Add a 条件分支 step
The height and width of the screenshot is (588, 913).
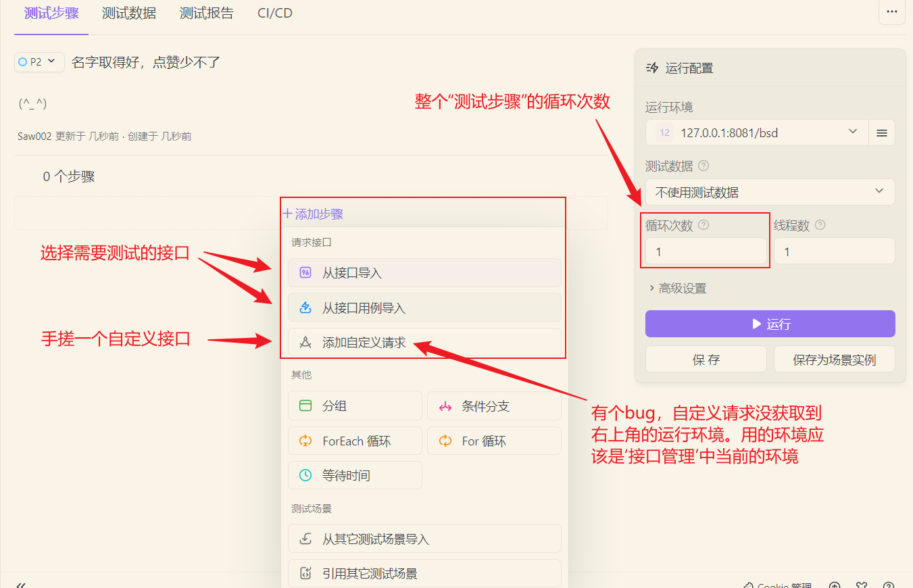point(494,406)
